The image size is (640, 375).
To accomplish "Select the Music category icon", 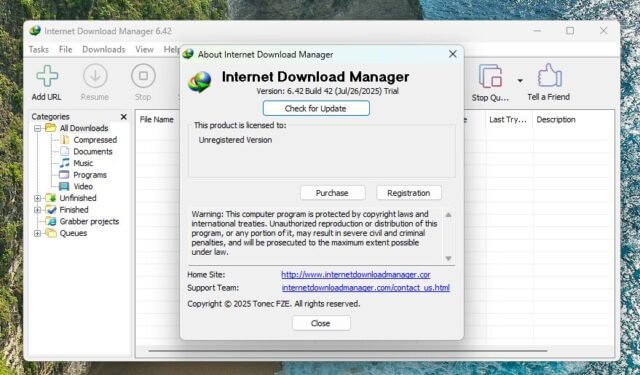I will coord(64,163).
